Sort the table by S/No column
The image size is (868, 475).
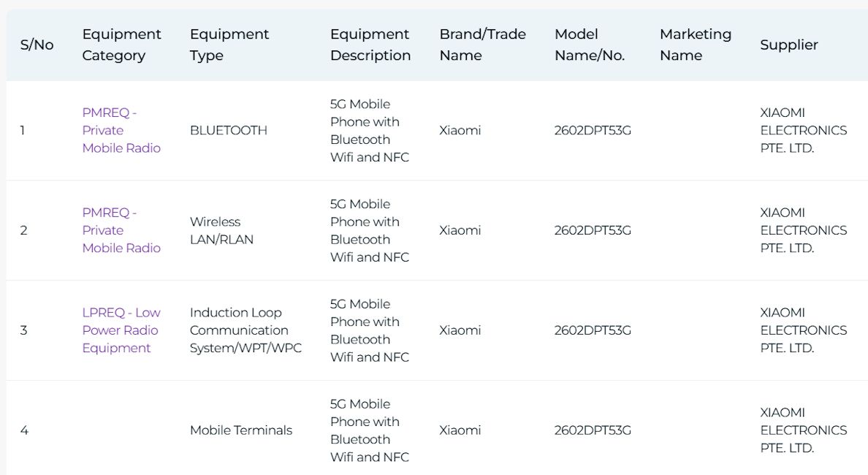34,45
